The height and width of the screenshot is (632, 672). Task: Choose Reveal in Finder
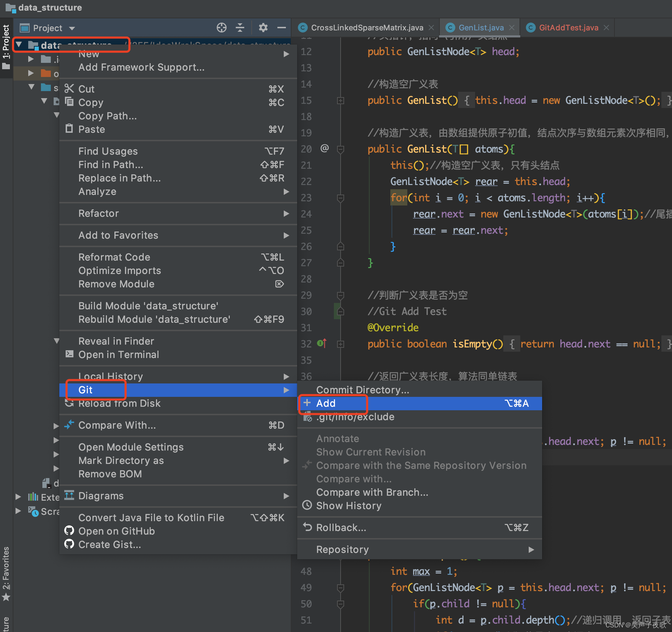click(178, 341)
